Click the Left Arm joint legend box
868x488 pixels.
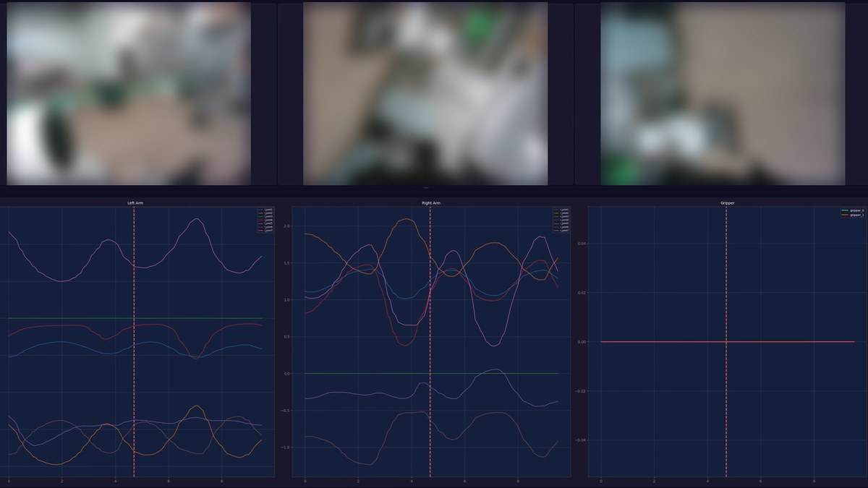(x=265, y=221)
